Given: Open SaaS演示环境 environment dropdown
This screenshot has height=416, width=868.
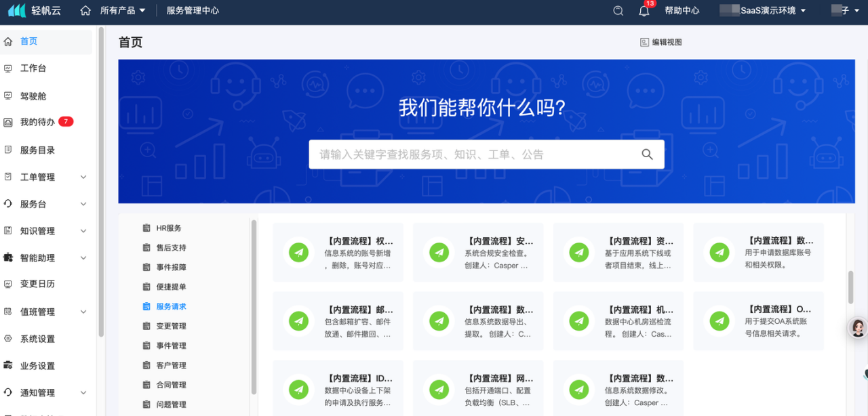Looking at the screenshot, I should (x=764, y=11).
